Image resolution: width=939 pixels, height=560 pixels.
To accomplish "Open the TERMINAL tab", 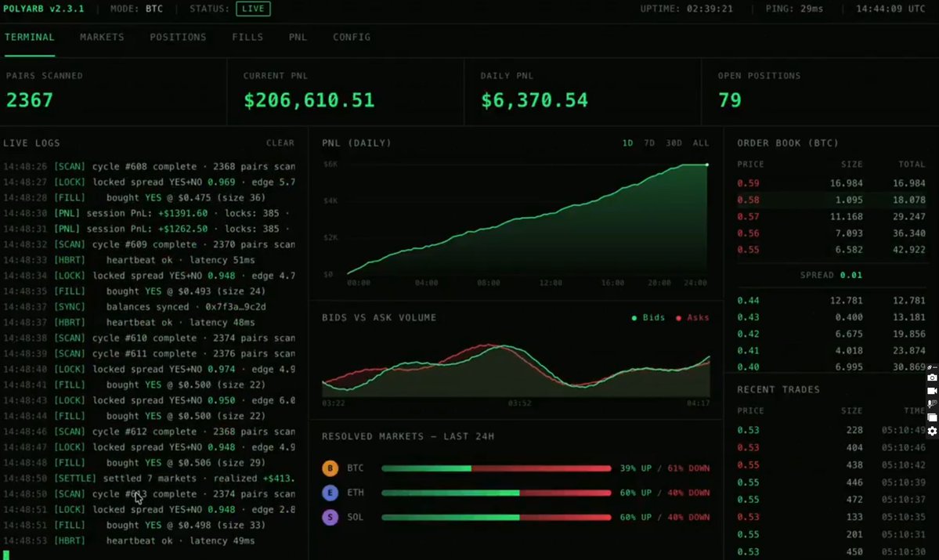I will (29, 37).
